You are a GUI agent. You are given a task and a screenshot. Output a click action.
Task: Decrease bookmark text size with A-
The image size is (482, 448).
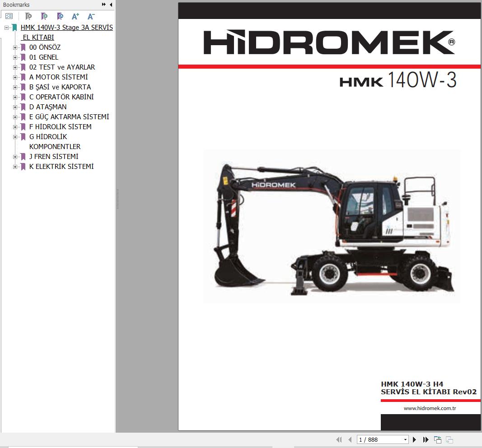(91, 16)
